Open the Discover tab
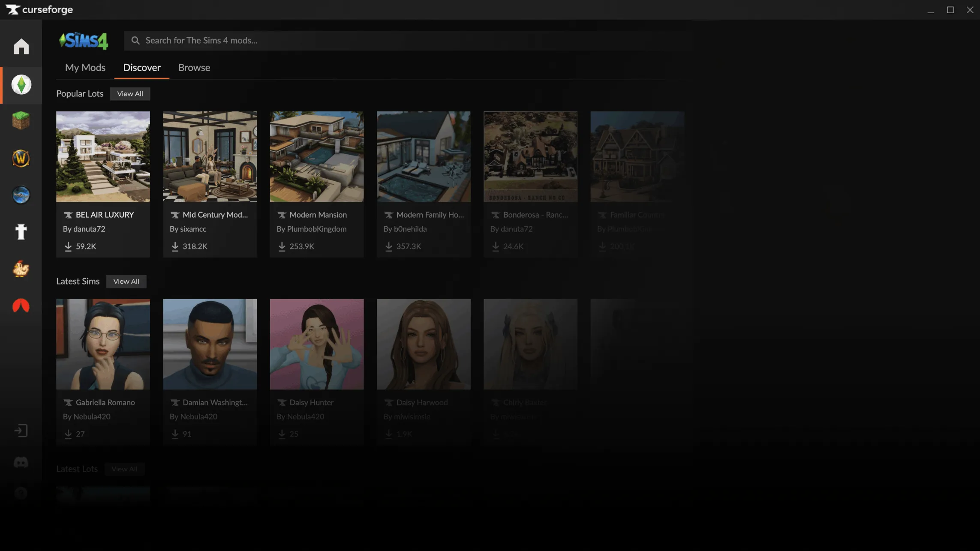980x551 pixels. [141, 68]
